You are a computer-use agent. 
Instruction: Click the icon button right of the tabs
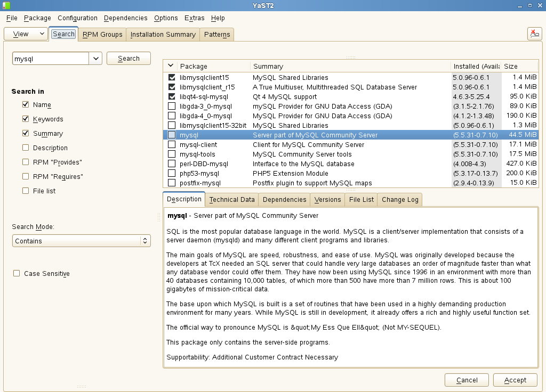pos(534,34)
